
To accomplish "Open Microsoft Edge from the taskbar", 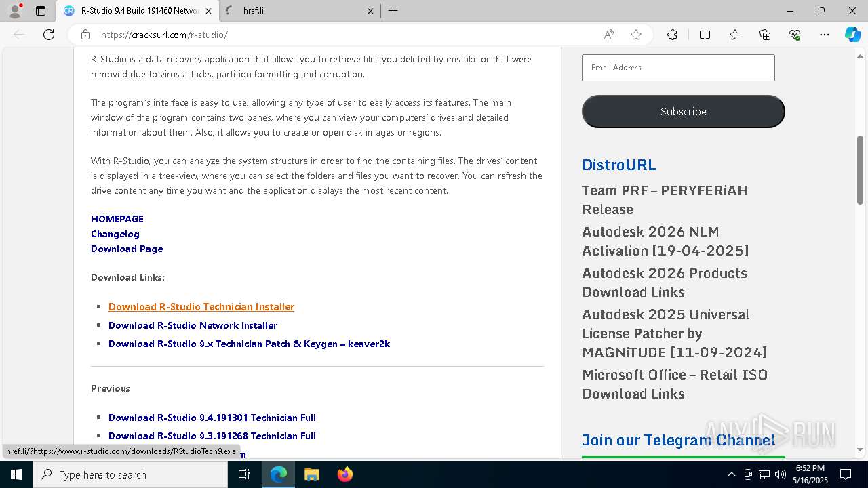I will point(279,474).
